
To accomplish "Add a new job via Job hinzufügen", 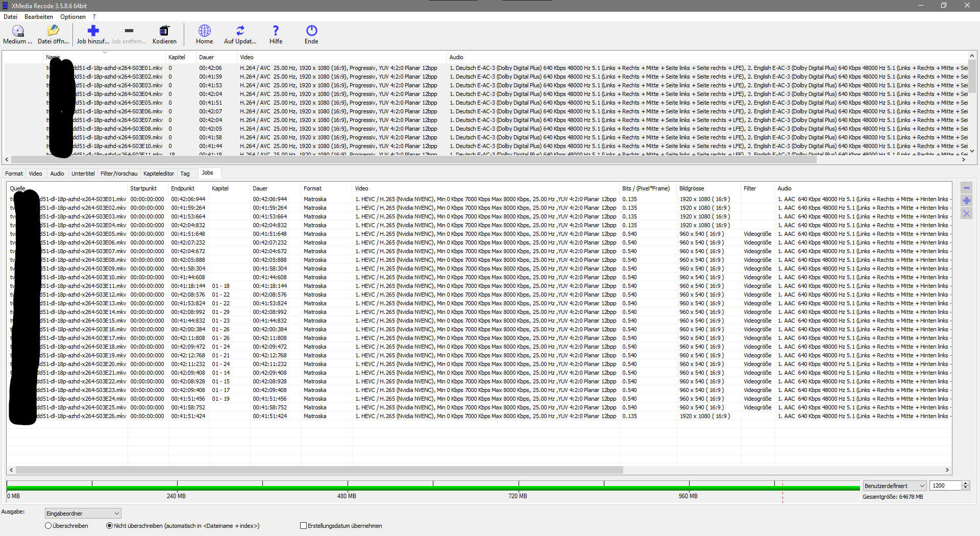I will (x=92, y=34).
